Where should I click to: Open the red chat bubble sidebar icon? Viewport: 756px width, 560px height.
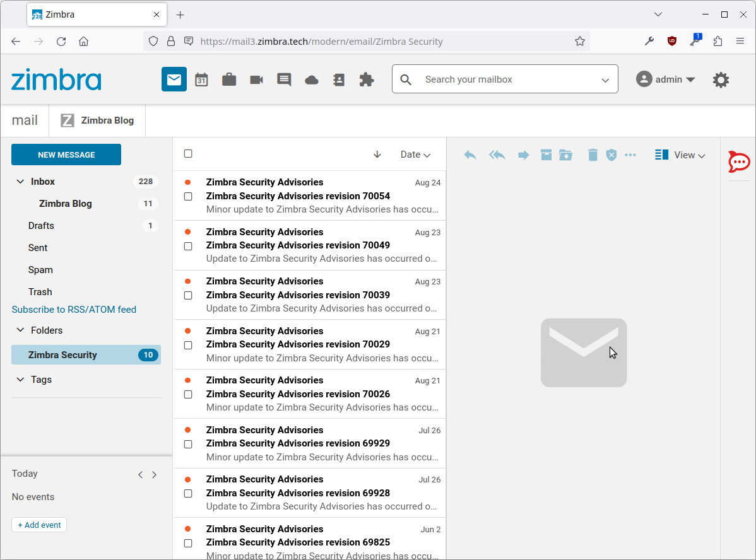[738, 161]
